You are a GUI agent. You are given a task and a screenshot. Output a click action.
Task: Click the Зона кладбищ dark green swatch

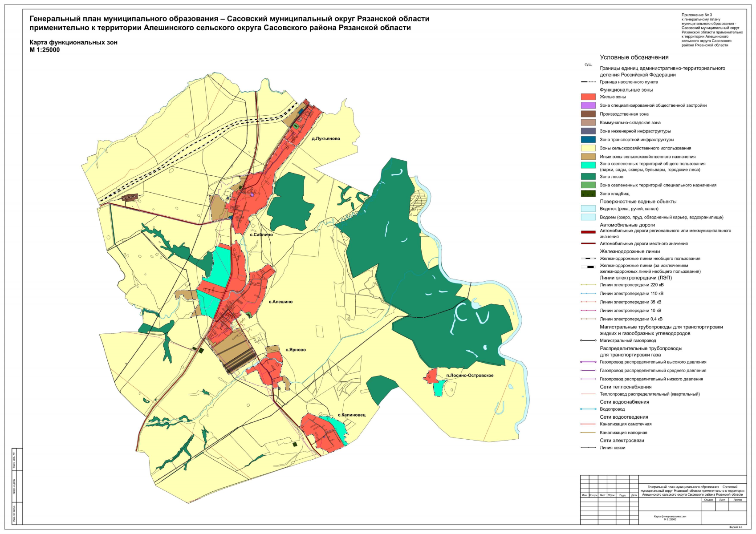(588, 194)
